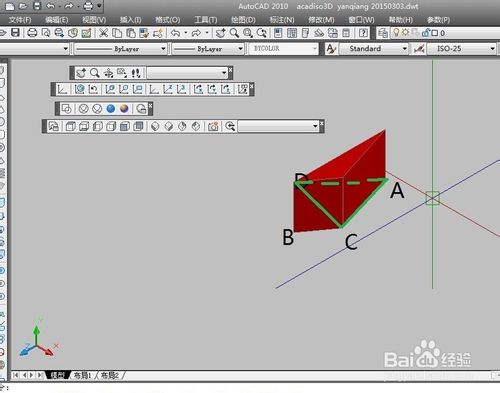Select the NE Isometric view icon
Image resolution: width=500 pixels, height=393 pixels.
(x=182, y=126)
